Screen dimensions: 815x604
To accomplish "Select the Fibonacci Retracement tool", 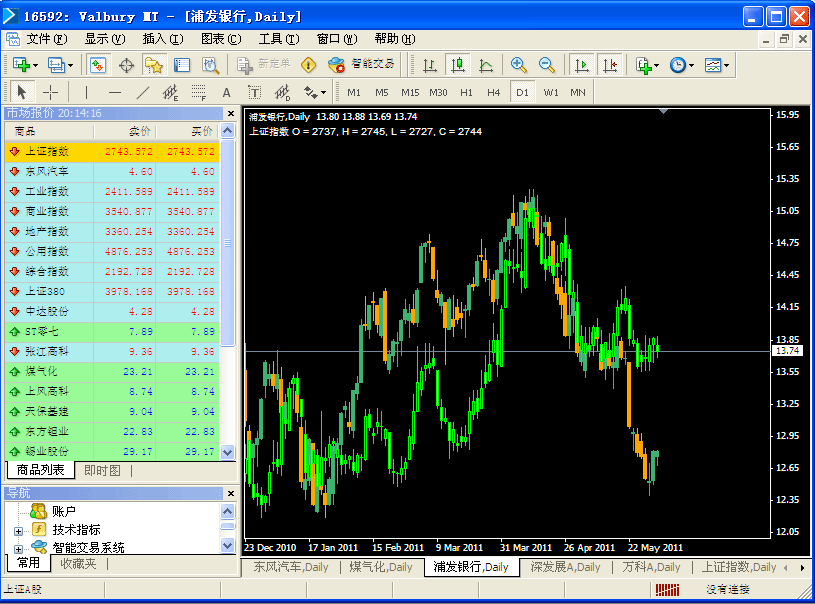I will pyautogui.click(x=199, y=93).
